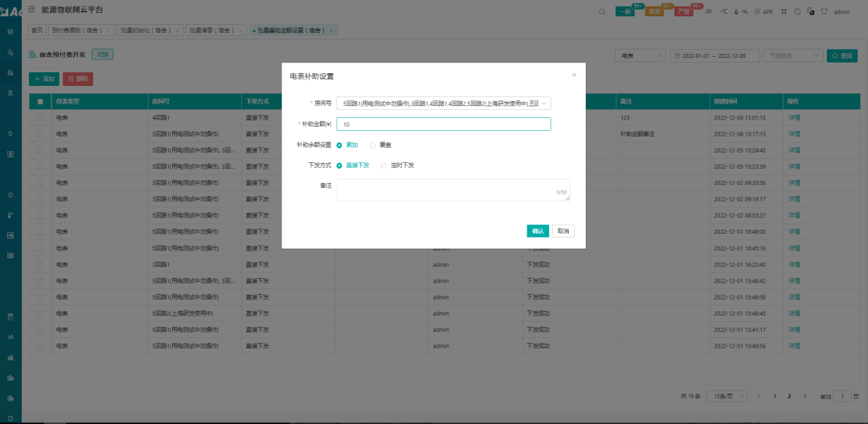Click the date range picker field
The width and height of the screenshot is (868, 424).
tap(714, 56)
